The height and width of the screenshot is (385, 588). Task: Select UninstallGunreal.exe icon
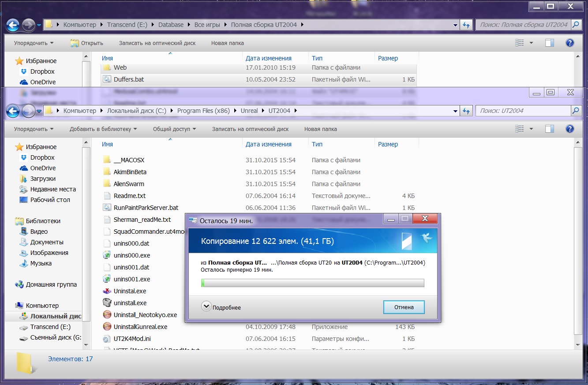click(107, 326)
